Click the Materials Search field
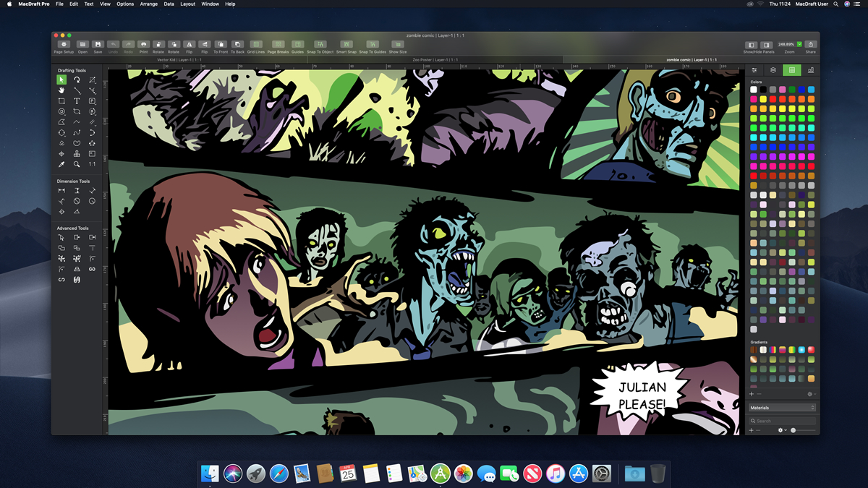The image size is (868, 488). click(x=782, y=421)
